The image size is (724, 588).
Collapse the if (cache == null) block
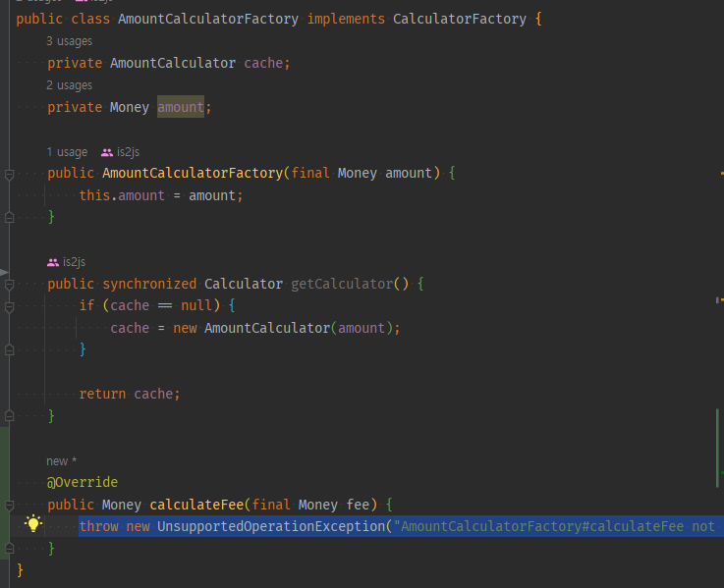tap(9, 307)
